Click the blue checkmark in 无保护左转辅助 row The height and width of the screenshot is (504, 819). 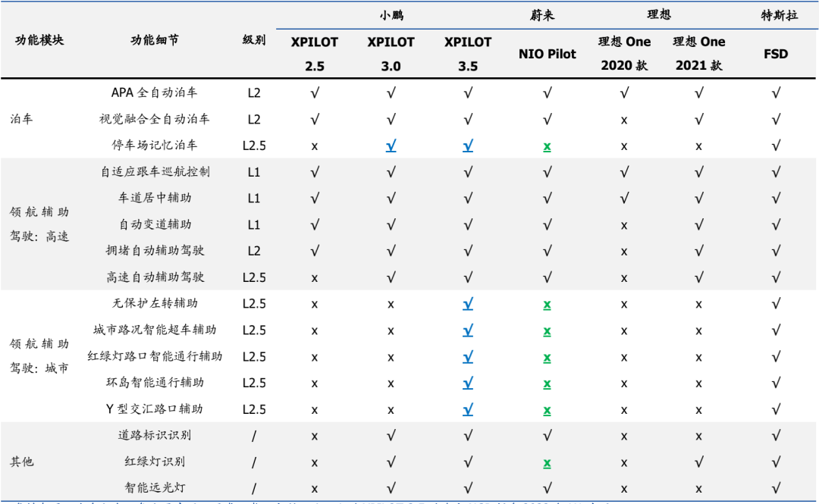pos(468,303)
